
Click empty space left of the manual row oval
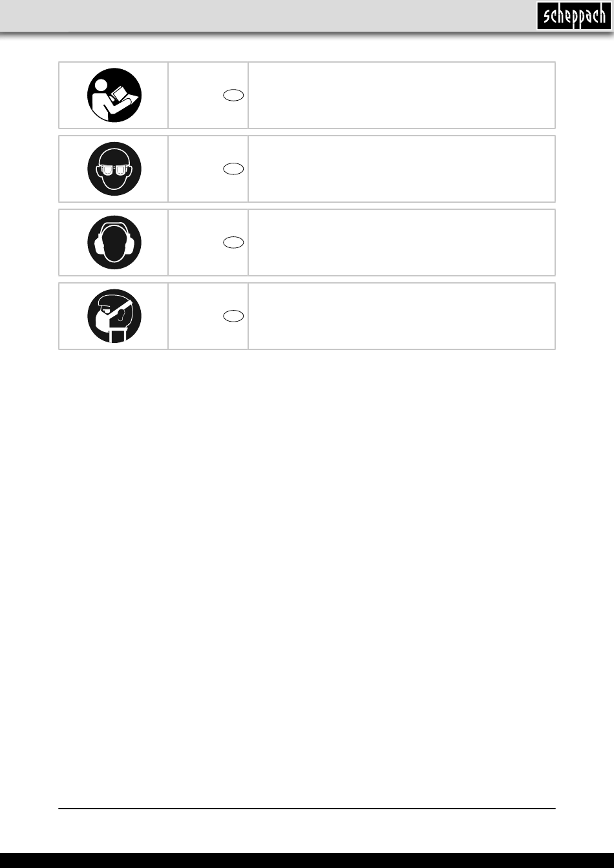(x=195, y=96)
